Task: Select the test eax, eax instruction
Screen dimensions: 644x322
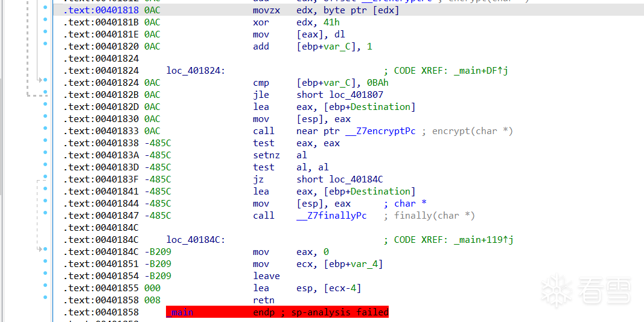Action: pyautogui.click(x=296, y=143)
